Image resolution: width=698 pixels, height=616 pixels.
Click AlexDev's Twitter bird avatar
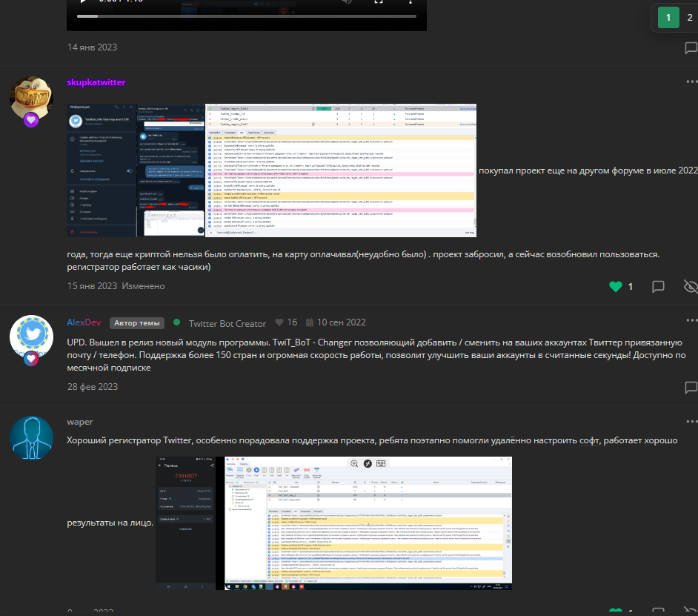pyautogui.click(x=32, y=337)
